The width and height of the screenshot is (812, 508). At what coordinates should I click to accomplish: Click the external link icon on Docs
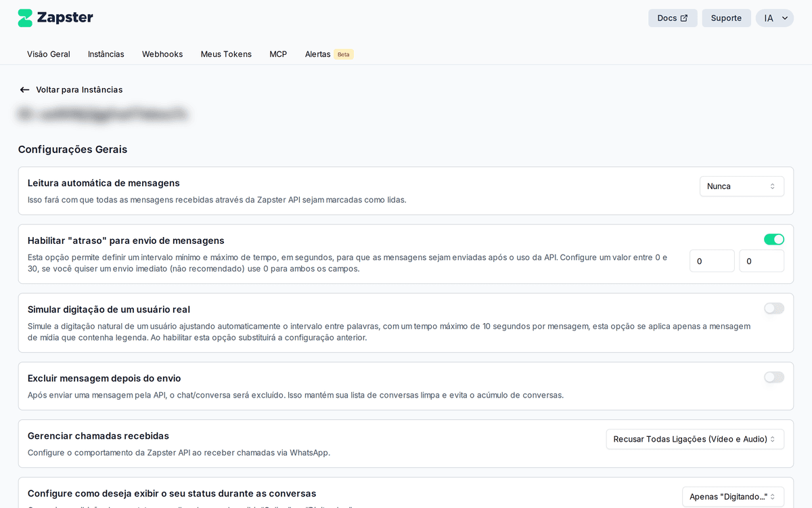pos(684,18)
